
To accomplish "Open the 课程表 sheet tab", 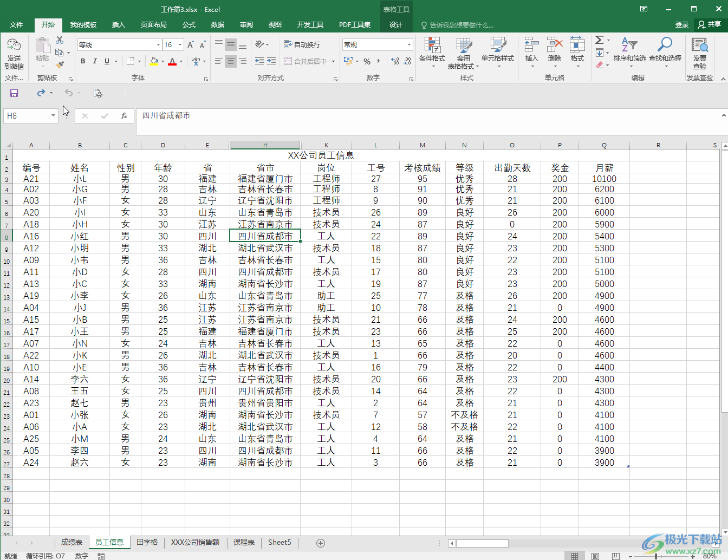I will tap(244, 542).
